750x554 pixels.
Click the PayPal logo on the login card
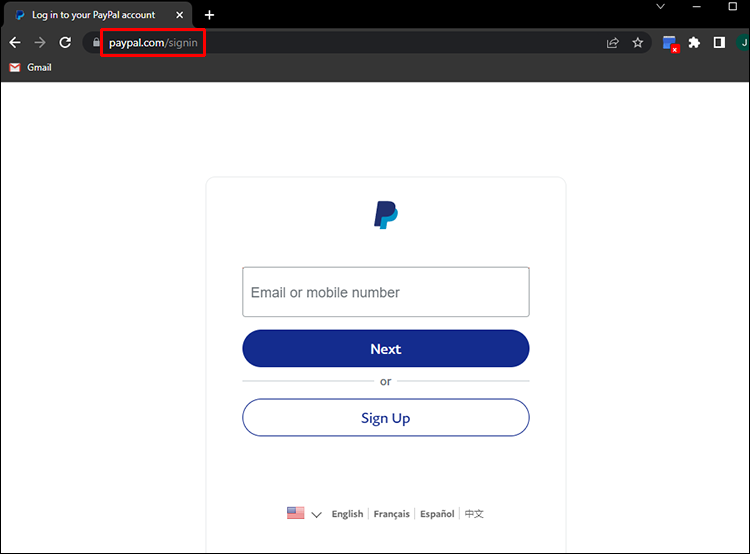tap(386, 215)
